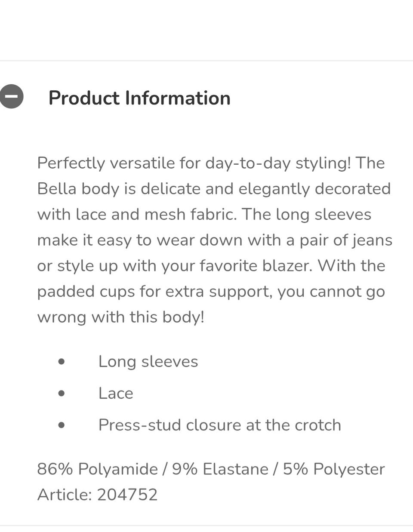Click the bullet dot beside Long sleeves
Image resolution: width=413 pixels, height=532 pixels.
coord(62,361)
